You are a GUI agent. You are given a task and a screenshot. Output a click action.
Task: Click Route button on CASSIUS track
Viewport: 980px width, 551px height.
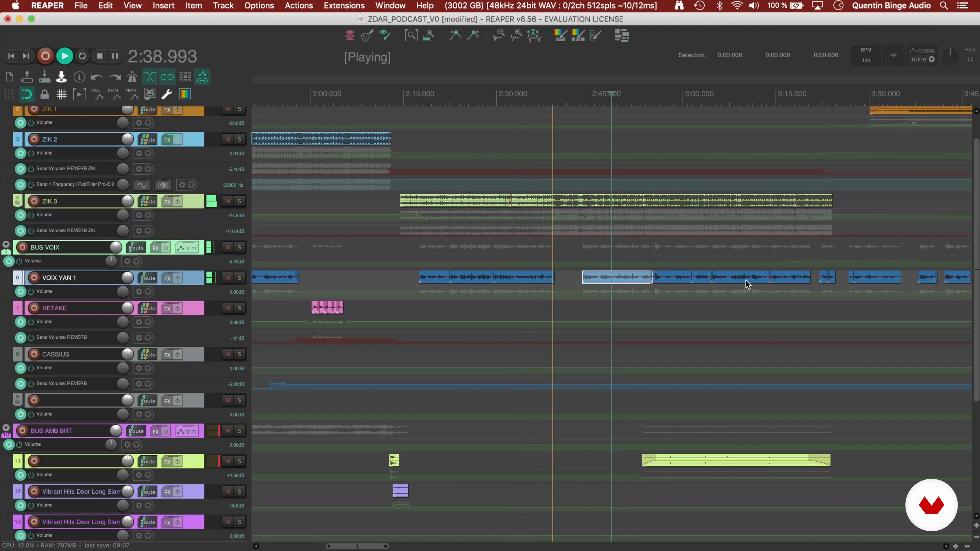(148, 354)
